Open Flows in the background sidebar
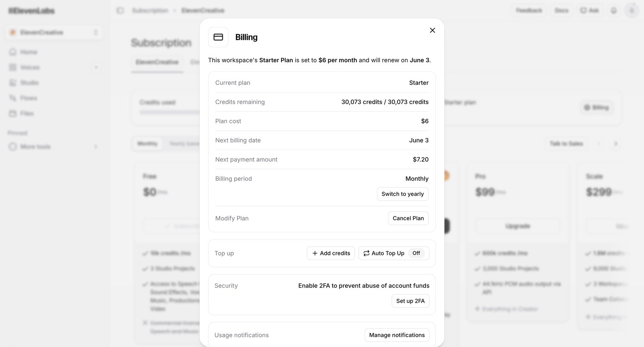 (29, 98)
